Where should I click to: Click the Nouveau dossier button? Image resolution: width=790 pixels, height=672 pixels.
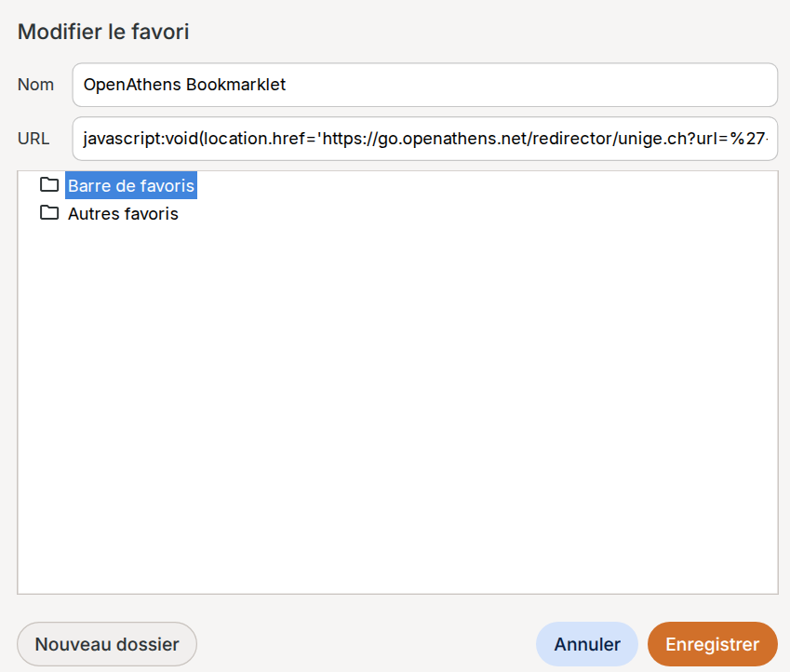click(x=106, y=644)
